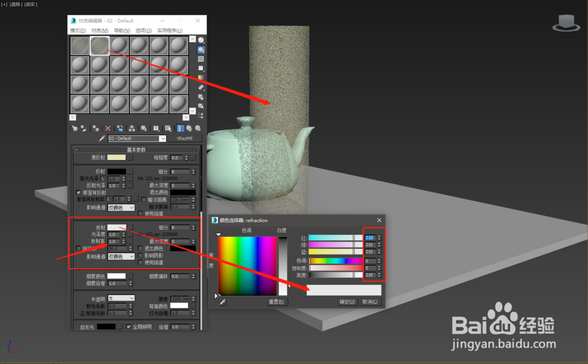Click the VRayMtl material type button

point(185,138)
